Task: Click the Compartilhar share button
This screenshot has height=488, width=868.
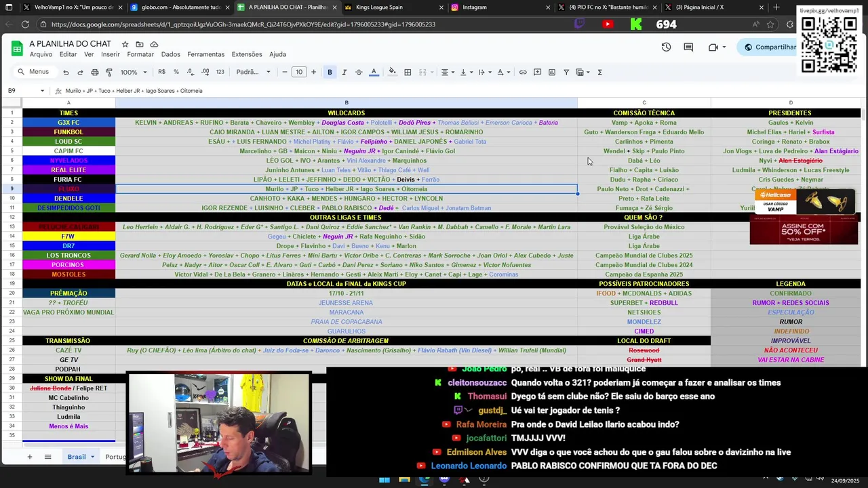Action: click(770, 47)
